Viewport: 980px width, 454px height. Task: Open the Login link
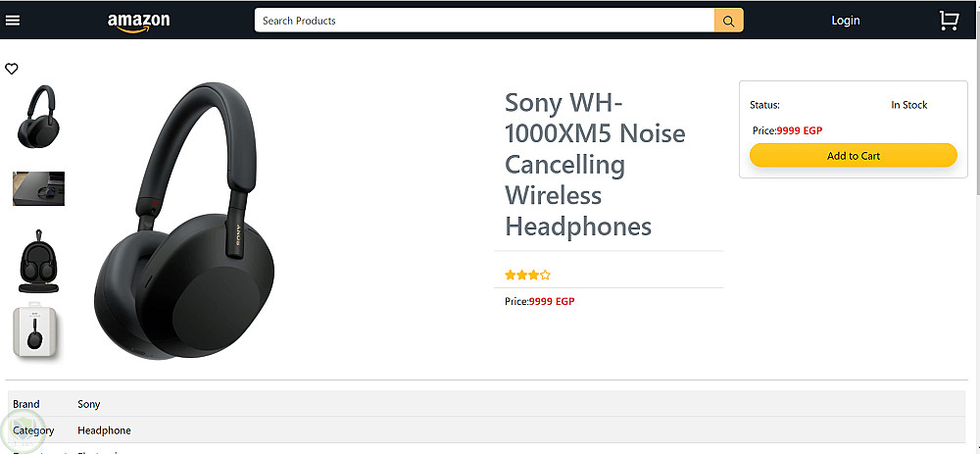tap(845, 21)
